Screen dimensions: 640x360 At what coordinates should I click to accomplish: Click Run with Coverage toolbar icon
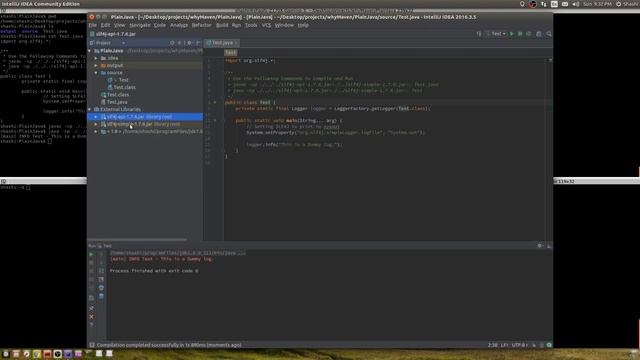coord(529,34)
